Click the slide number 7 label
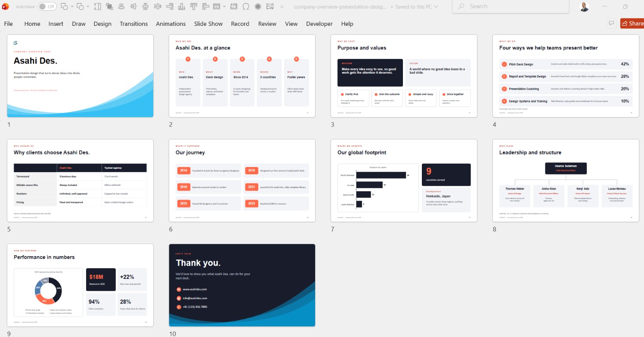644x337 pixels. (332, 229)
